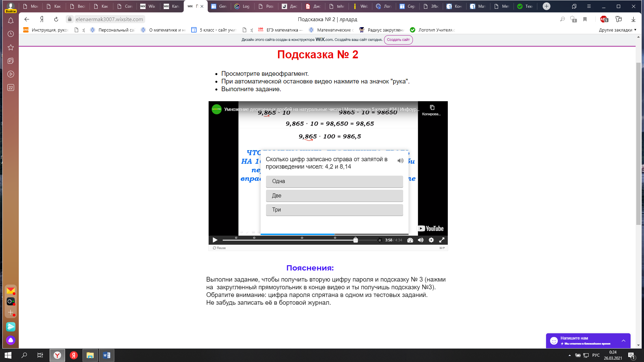The width and height of the screenshot is (644, 362).
Task: Choose answer option "Две"
Action: (334, 196)
